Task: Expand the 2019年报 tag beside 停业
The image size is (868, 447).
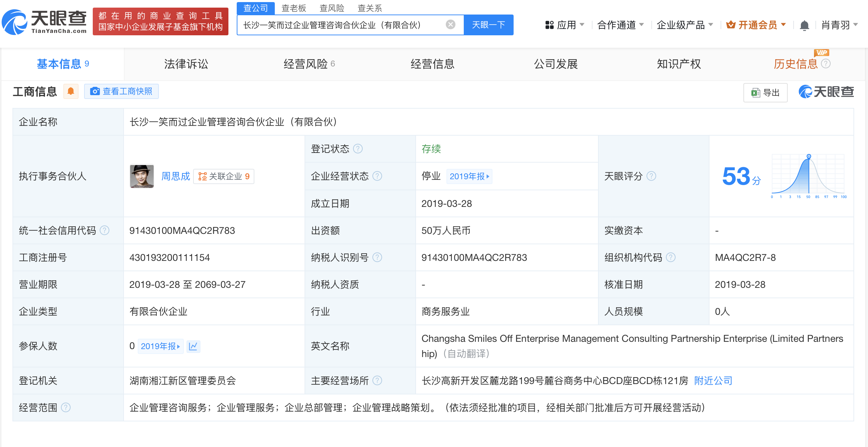Action: click(x=469, y=176)
